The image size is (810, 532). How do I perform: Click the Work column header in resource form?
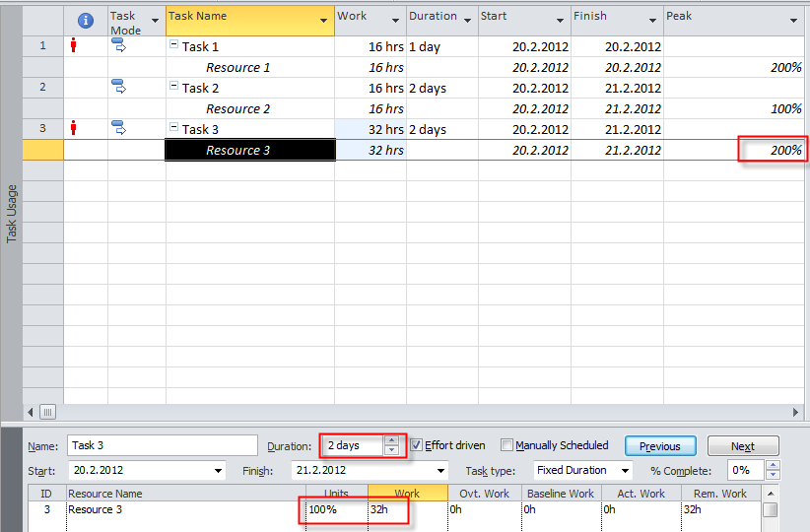407,494
